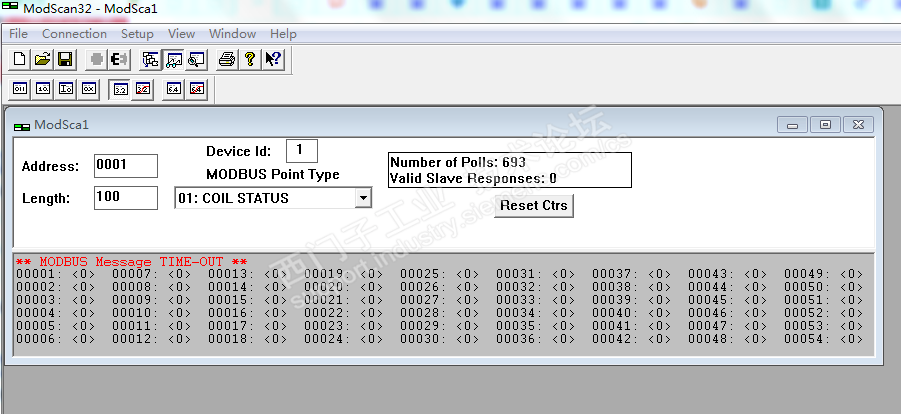Select the coil entry 00052: <0>

point(823,313)
